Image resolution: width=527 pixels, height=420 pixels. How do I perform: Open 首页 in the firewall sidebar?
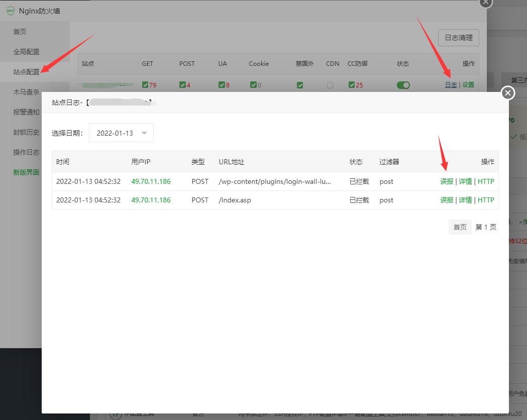click(20, 32)
